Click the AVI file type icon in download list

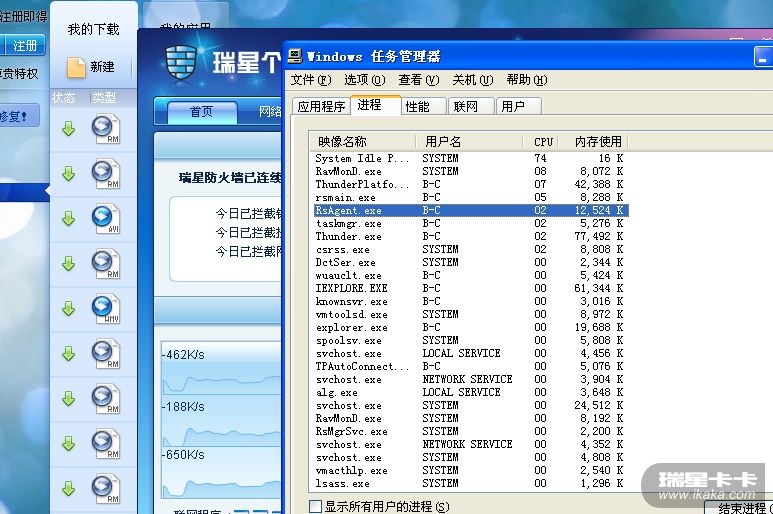click(x=105, y=219)
